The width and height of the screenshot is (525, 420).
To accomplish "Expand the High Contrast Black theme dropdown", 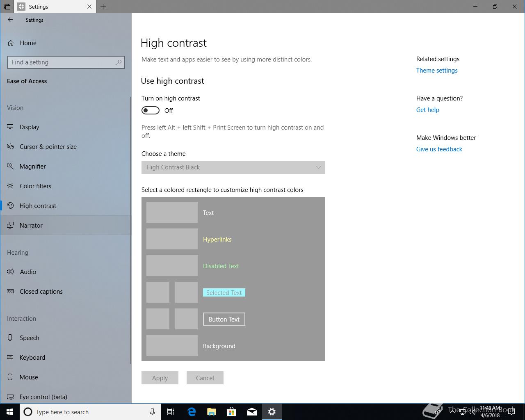I will [x=233, y=167].
